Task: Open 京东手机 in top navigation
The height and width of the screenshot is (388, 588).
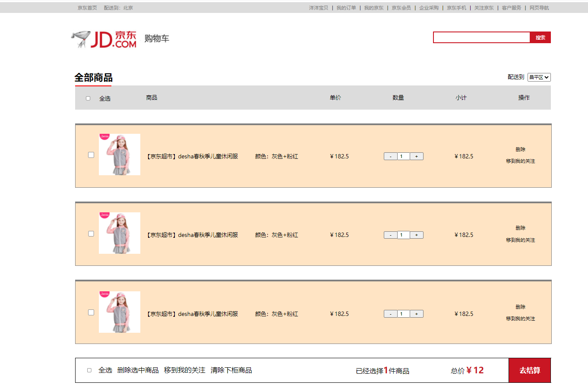Action: pyautogui.click(x=457, y=8)
